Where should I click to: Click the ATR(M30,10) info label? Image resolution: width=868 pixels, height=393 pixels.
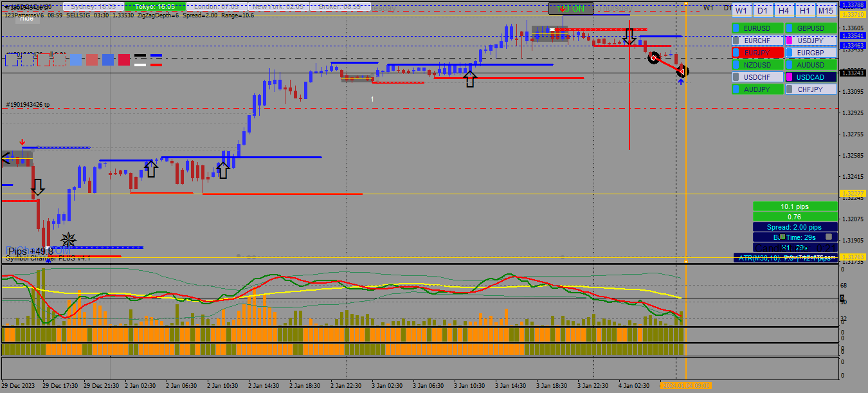786,257
